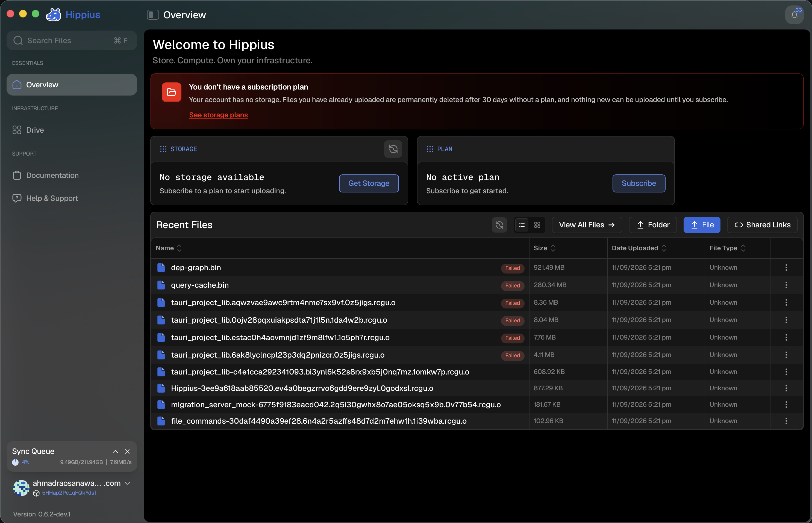Open the more options menu for the 8.36 MB file
Viewport: 812px width, 523px height.
786,303
